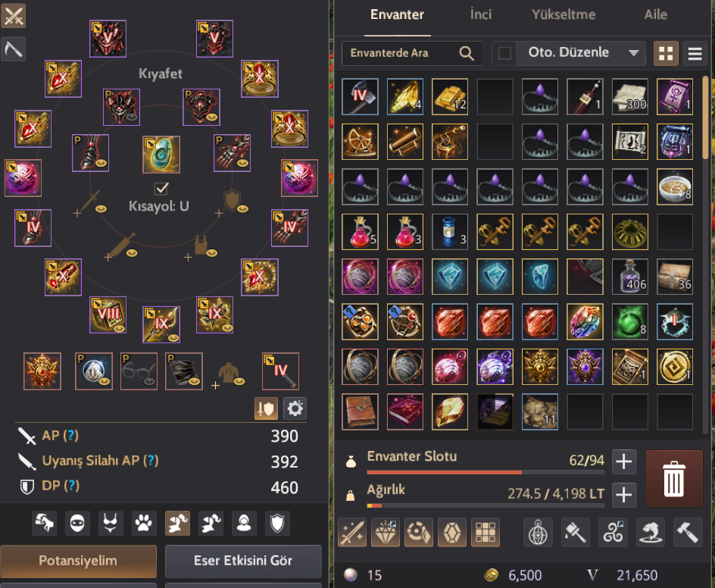
Task: Switch inventory to grid view icon
Action: (x=666, y=54)
